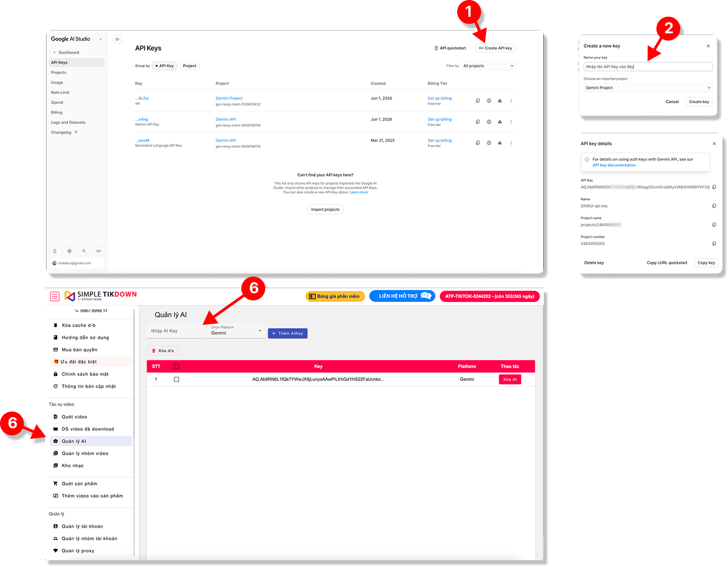Expand the Gemini Project import dropdown

point(648,88)
